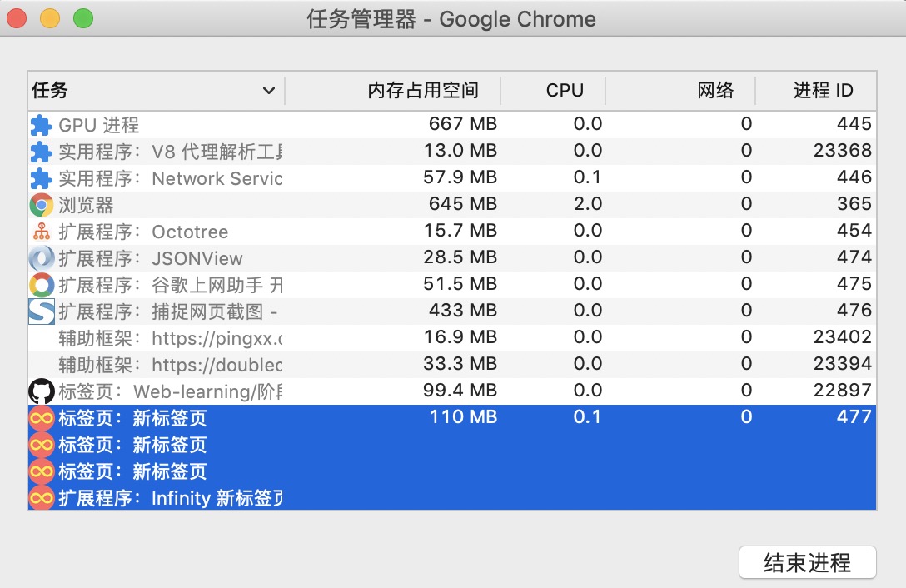Sort by the 任务 column sort arrow
The image size is (906, 588).
point(269,91)
